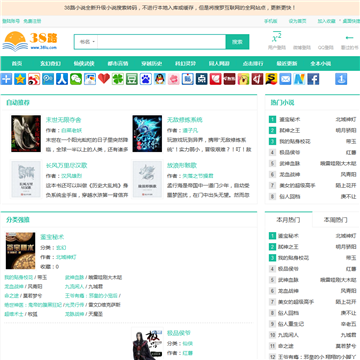This screenshot has height=360, width=360.
Task: Click the 无敌修炼系统 blue book cover
Action: tap(147, 134)
